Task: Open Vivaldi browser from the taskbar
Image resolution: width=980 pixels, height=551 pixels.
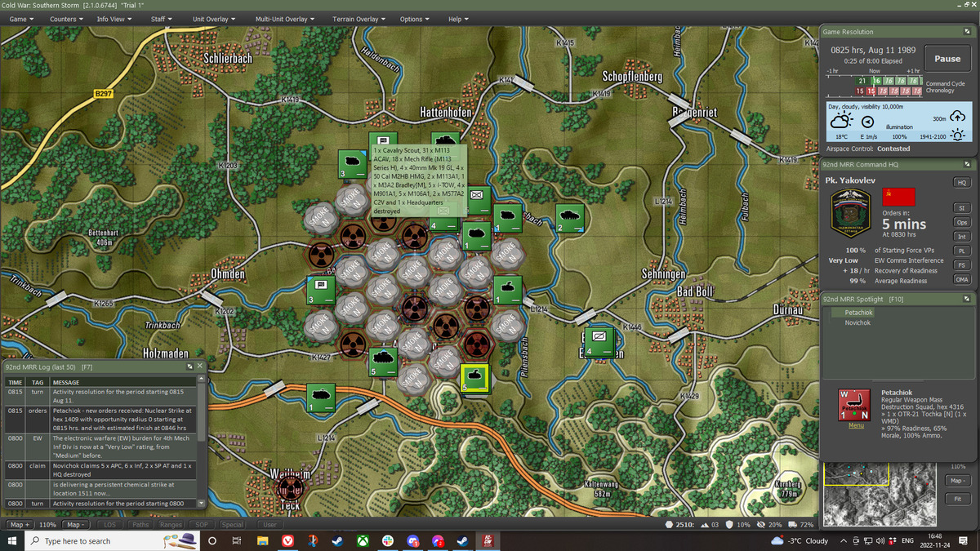Action: click(x=287, y=541)
